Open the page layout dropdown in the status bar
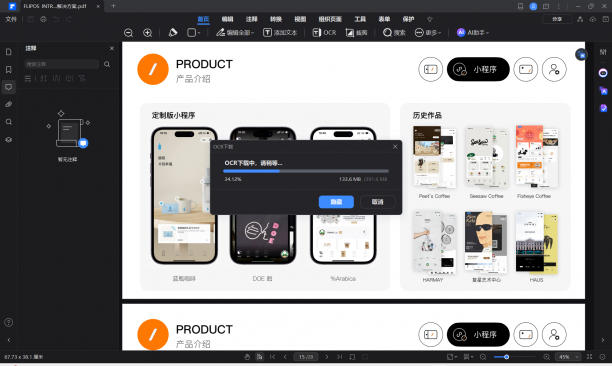 (x=468, y=357)
